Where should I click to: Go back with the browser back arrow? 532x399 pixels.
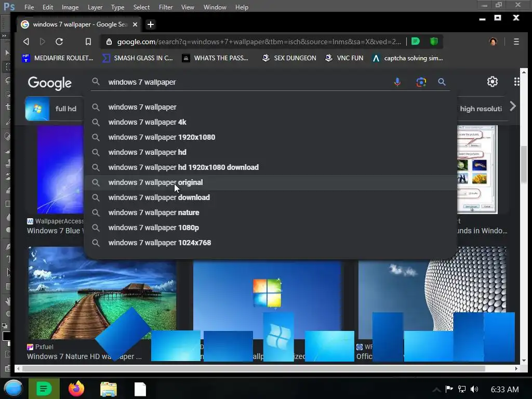pos(26,42)
